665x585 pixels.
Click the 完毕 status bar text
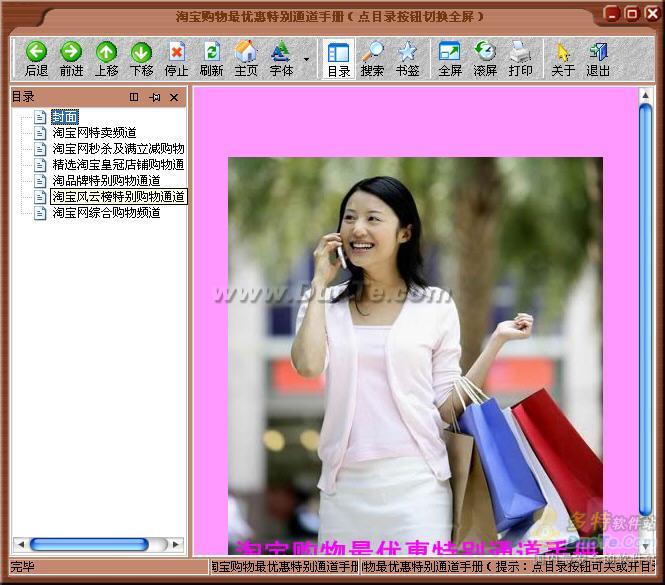point(22,566)
